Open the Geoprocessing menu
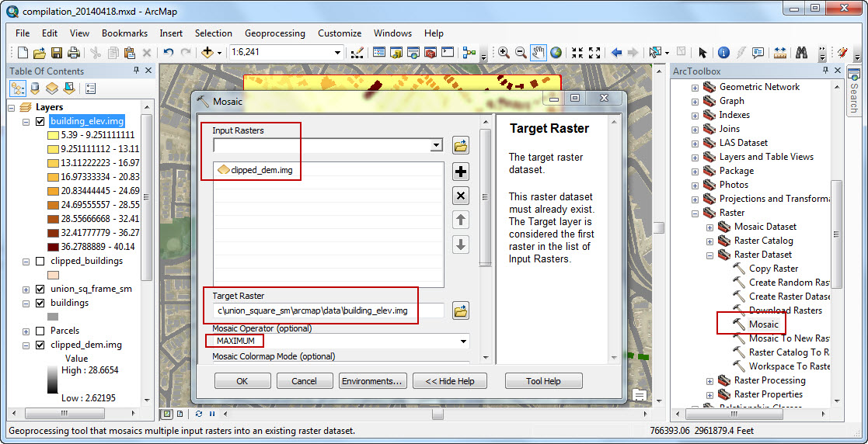Image resolution: width=868 pixels, height=444 pixels. [x=275, y=33]
